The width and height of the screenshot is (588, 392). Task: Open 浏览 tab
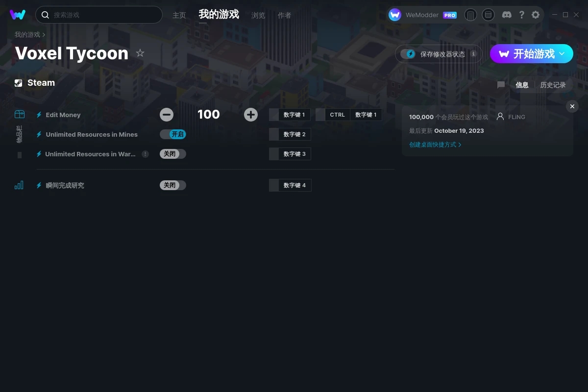(258, 15)
